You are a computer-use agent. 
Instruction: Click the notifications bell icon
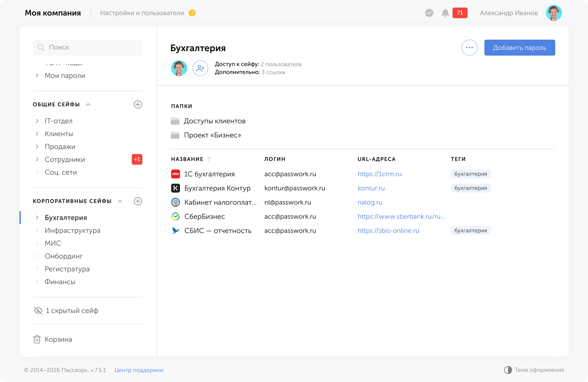pos(445,13)
